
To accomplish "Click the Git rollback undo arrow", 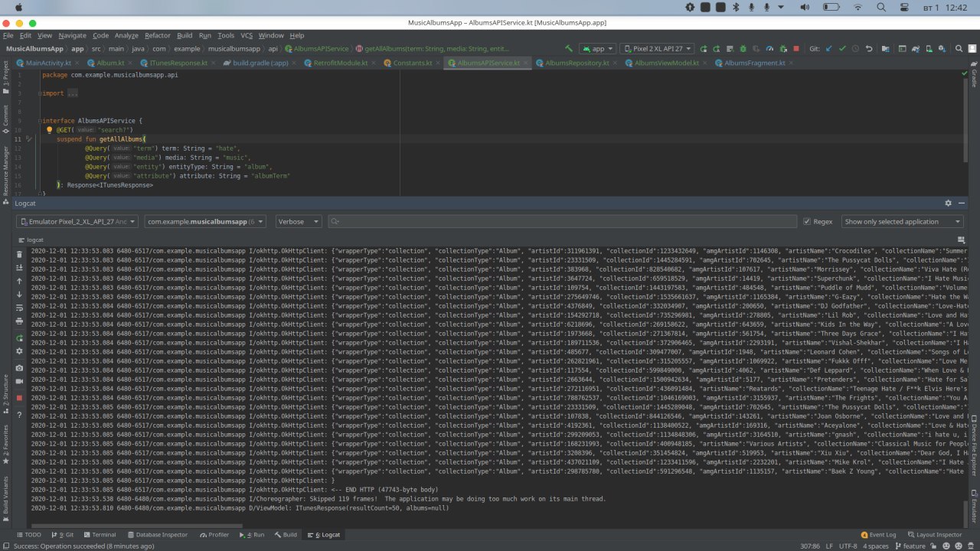I will pyautogui.click(x=868, y=48).
